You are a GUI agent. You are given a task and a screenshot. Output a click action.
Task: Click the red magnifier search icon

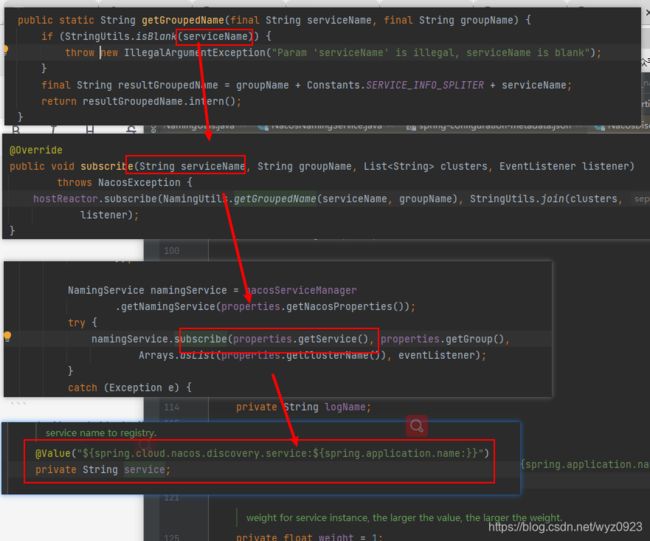(417, 426)
